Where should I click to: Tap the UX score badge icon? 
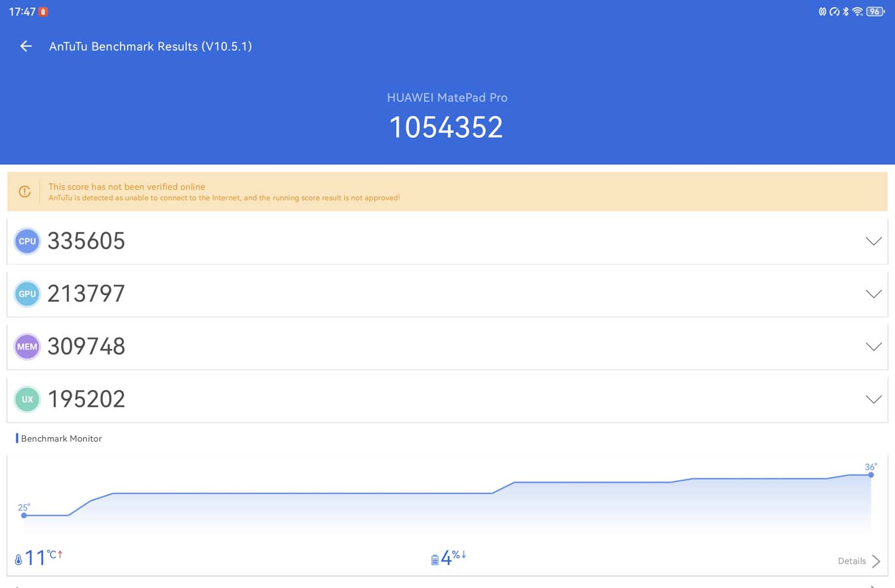coord(27,399)
